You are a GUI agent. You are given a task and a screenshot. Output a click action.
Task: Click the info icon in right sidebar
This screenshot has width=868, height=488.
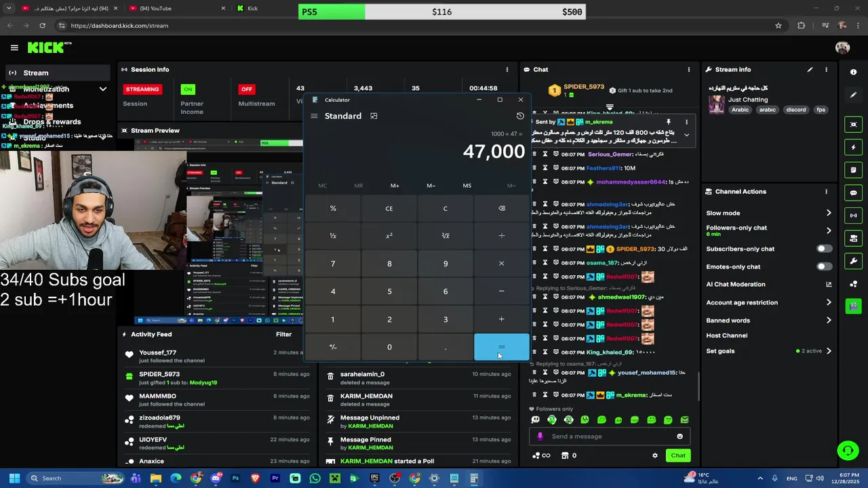coord(853,72)
